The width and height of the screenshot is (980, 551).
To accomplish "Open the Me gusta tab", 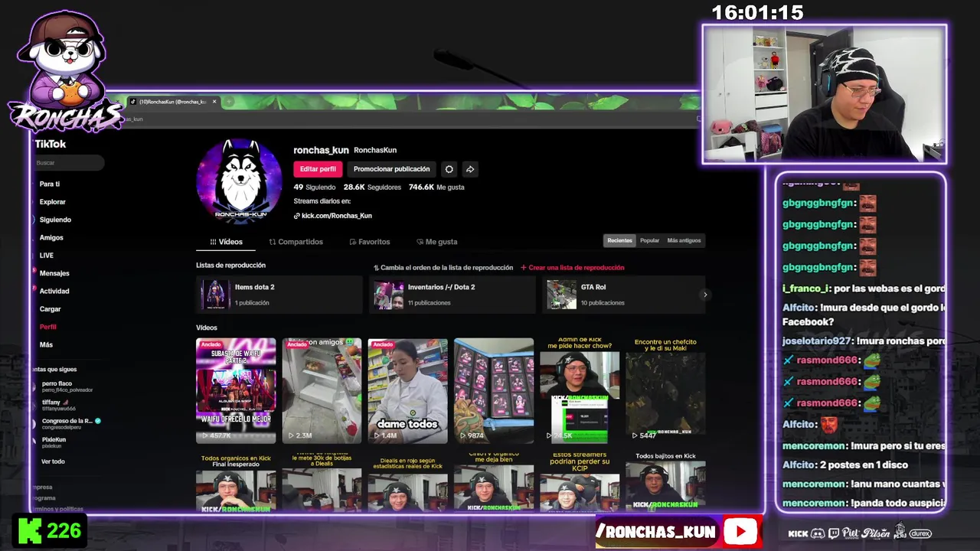I will point(436,242).
